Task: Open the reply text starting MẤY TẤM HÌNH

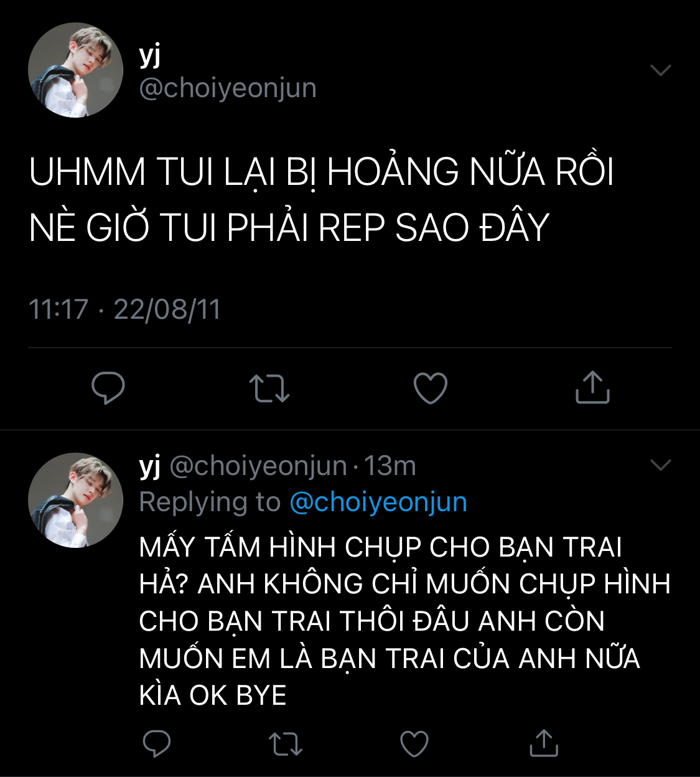Action: pos(404,621)
